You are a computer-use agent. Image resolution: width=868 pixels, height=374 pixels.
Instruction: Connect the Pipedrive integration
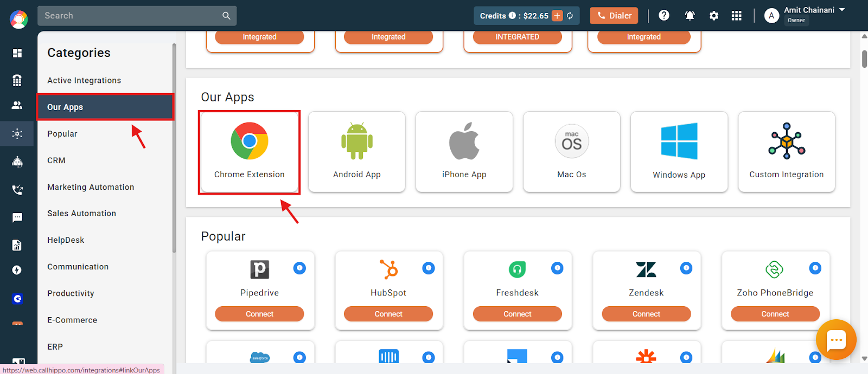click(x=259, y=314)
